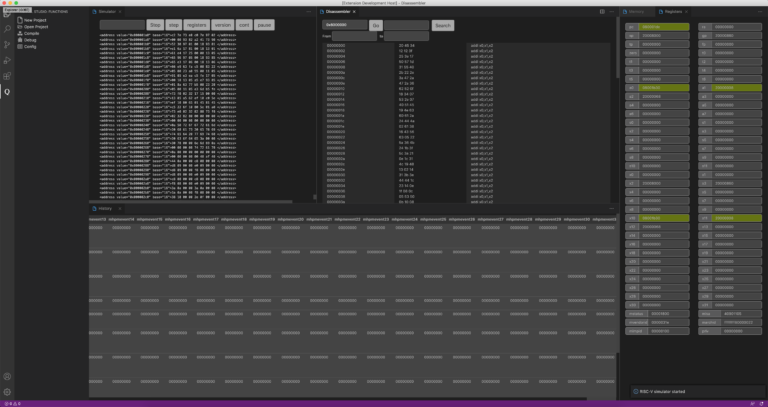
Task: Open the Source Control view icon
Action: (7, 45)
